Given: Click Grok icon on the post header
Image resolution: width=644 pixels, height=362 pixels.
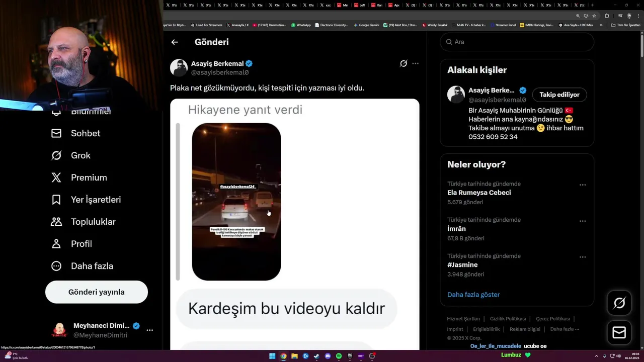Looking at the screenshot, I should [404, 63].
